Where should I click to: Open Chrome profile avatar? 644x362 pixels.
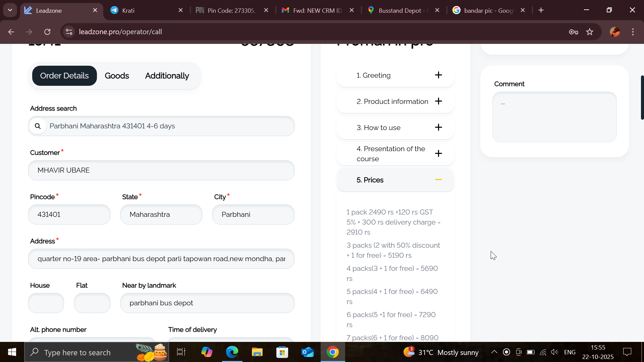614,32
